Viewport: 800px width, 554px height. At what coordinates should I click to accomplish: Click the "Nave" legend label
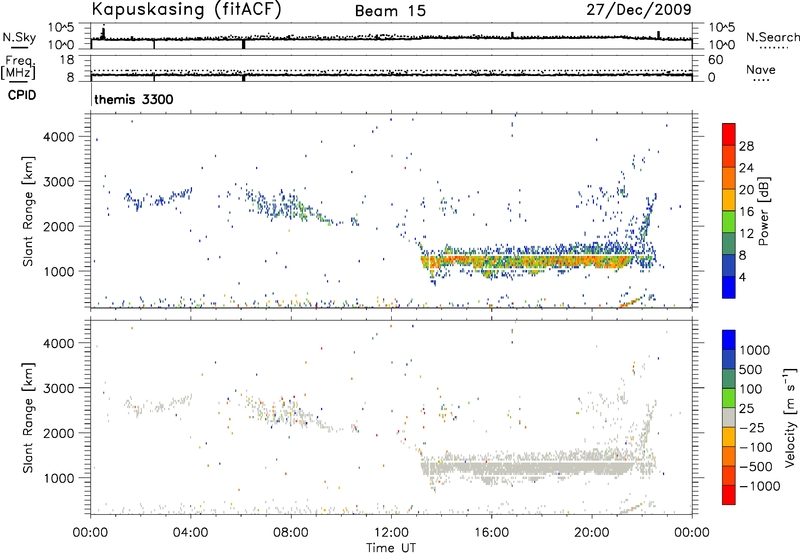pos(761,70)
